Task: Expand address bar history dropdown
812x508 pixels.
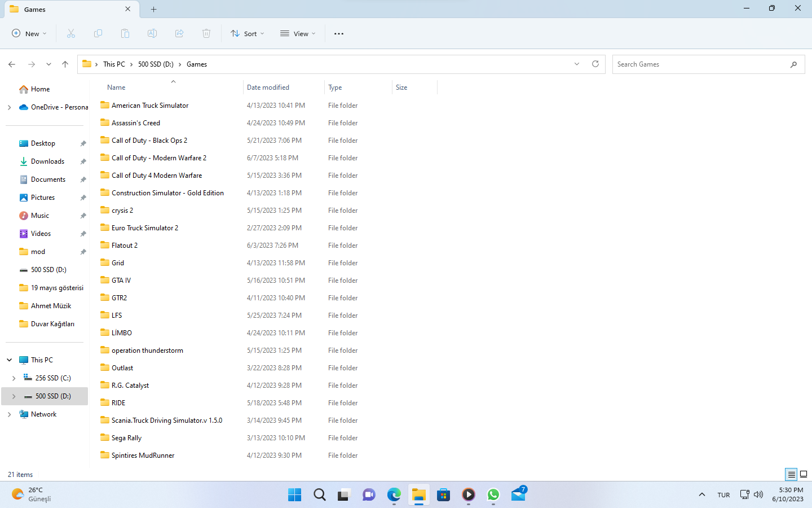Action: point(577,64)
